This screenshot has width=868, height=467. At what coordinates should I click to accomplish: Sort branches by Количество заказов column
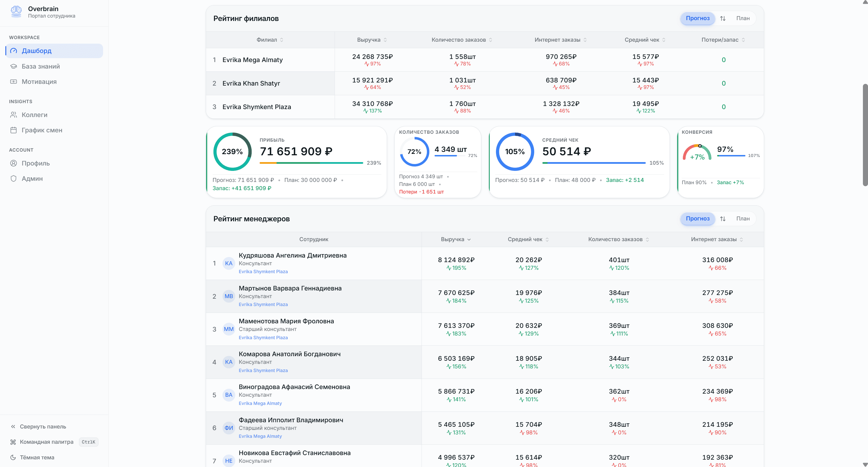tap(462, 40)
